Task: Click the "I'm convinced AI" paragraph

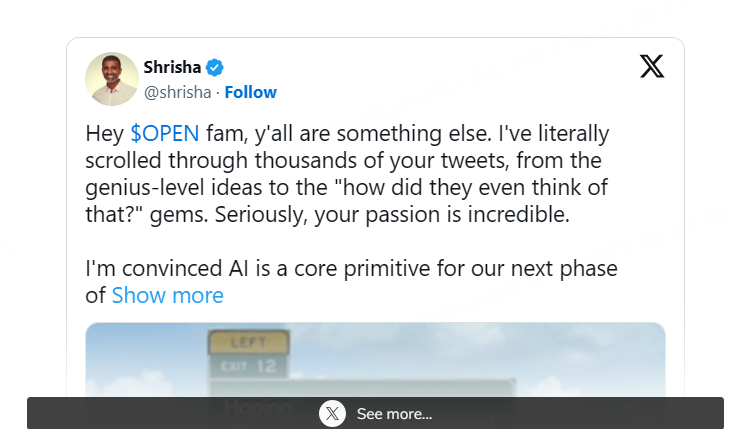Action: [x=350, y=269]
